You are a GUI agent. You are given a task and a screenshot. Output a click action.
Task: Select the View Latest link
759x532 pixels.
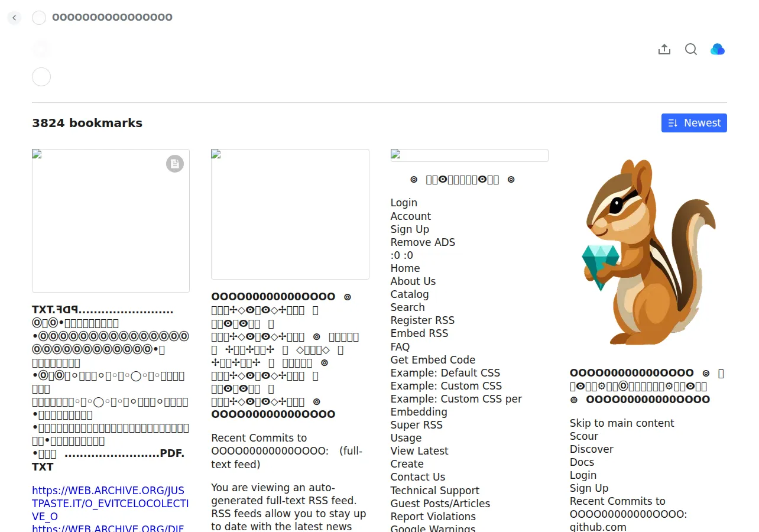tap(420, 451)
